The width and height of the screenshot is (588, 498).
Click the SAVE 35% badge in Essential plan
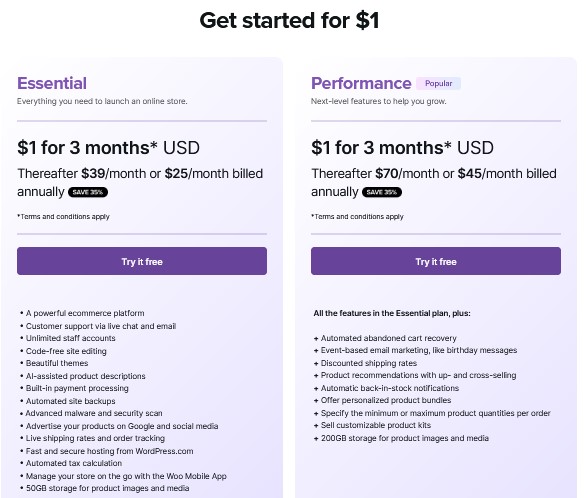coord(88,192)
